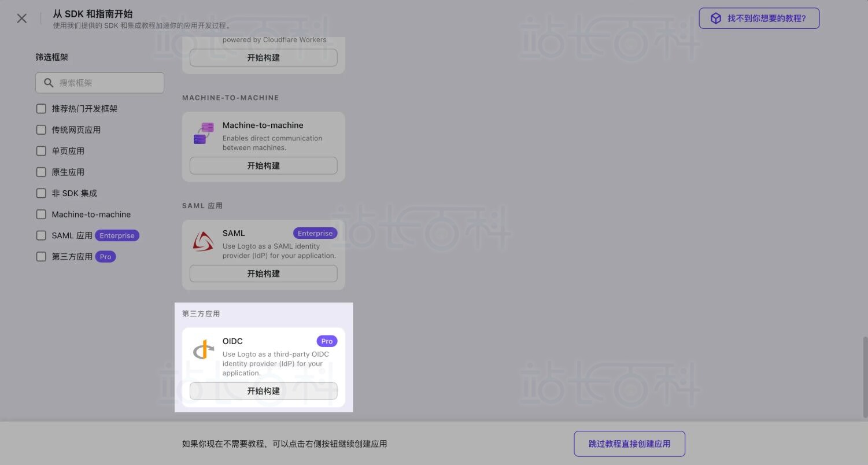The image size is (868, 465).
Task: Tick the 第三方应用 Pro checkbox
Action: (41, 257)
